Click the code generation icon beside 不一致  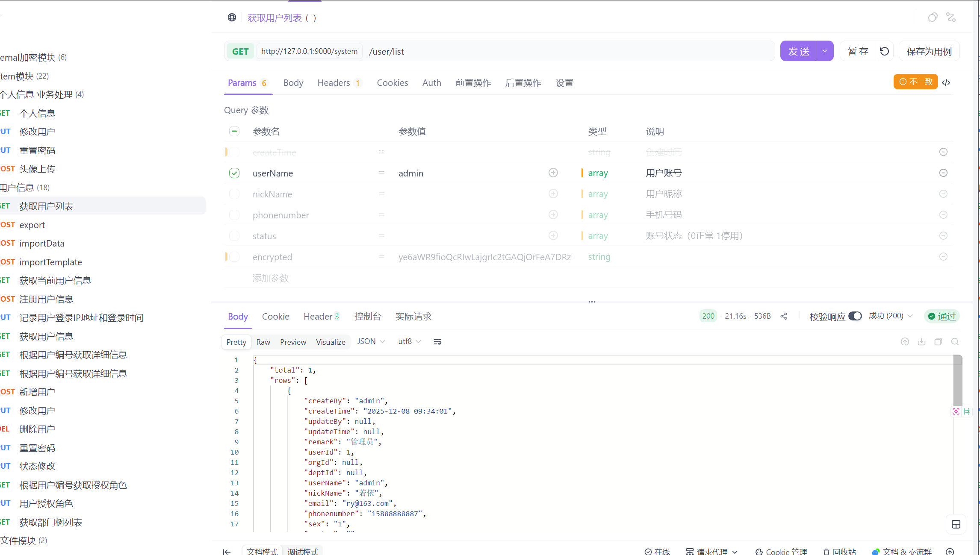click(x=946, y=82)
